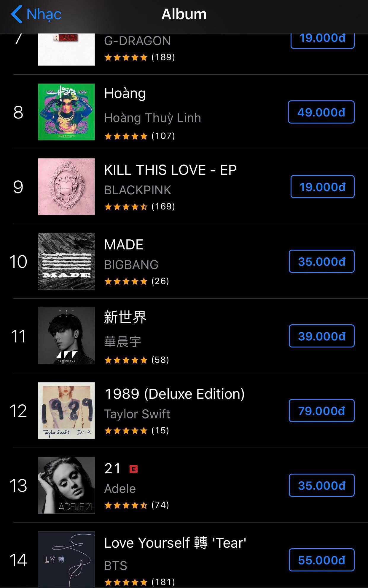Tap Love Yourself Tear cover artwork
The height and width of the screenshot is (588, 368).
click(x=66, y=559)
